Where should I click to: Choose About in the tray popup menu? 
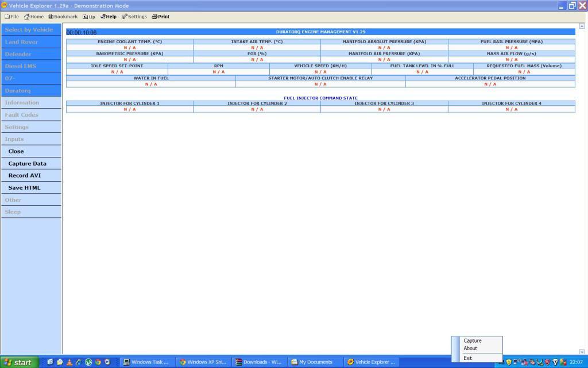click(470, 348)
